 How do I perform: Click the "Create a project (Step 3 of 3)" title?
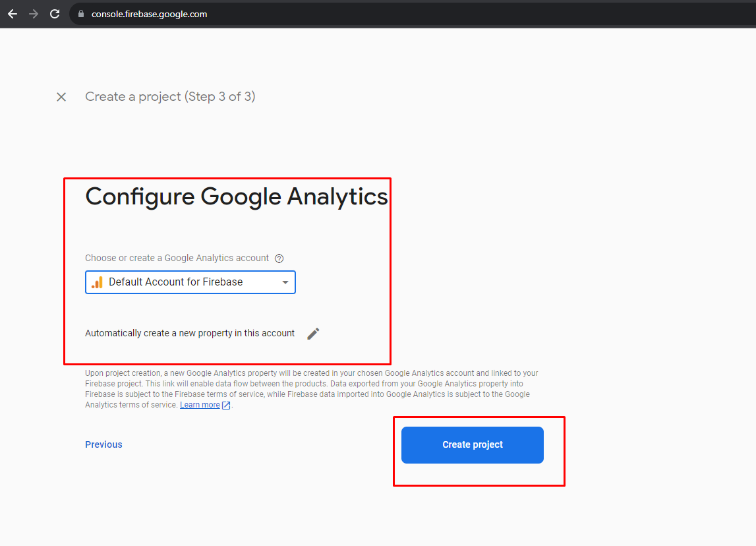tap(170, 97)
